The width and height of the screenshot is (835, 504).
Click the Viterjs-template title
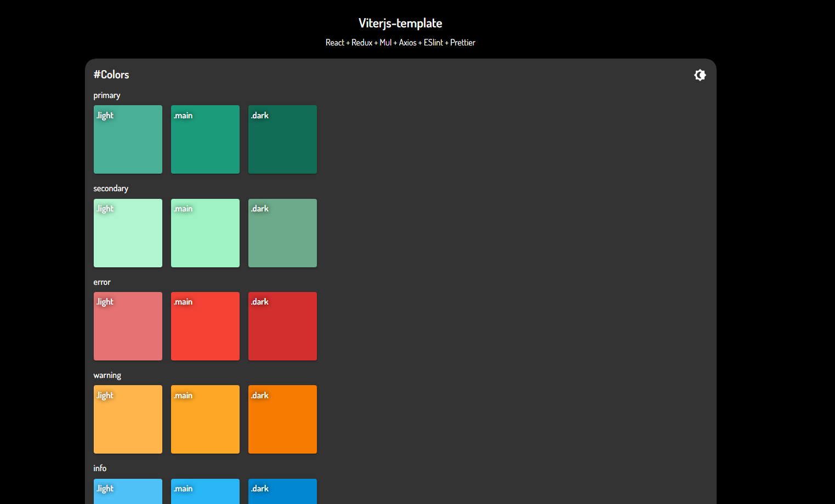400,23
